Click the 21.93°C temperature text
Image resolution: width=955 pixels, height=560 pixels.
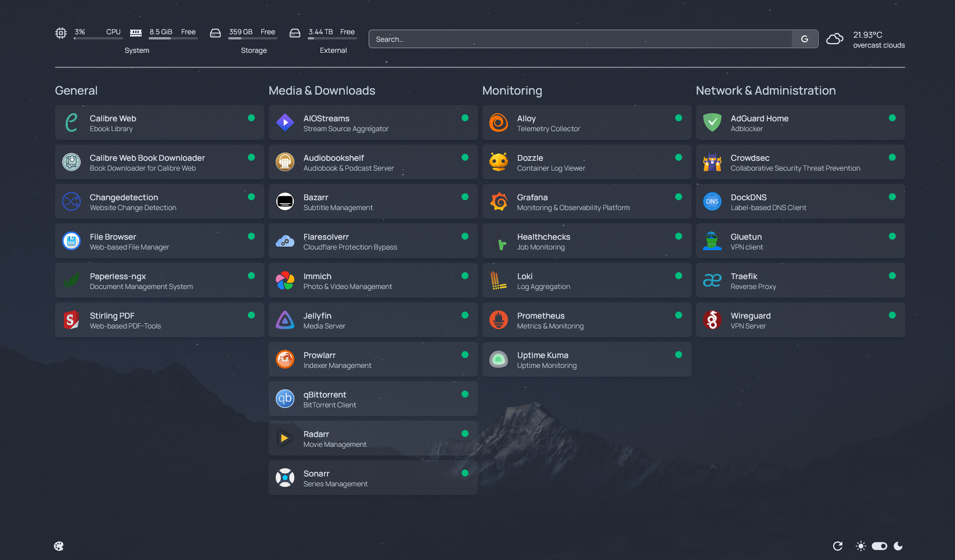(x=867, y=35)
